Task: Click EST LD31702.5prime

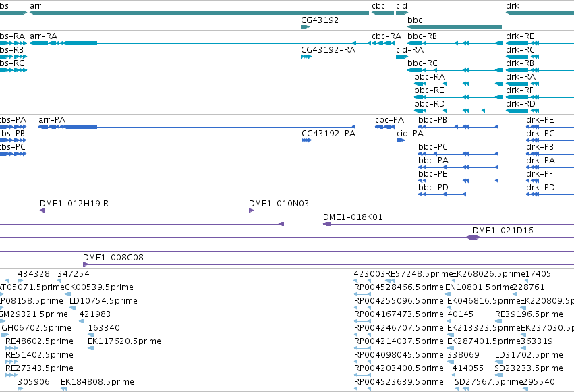Action: [498, 362]
